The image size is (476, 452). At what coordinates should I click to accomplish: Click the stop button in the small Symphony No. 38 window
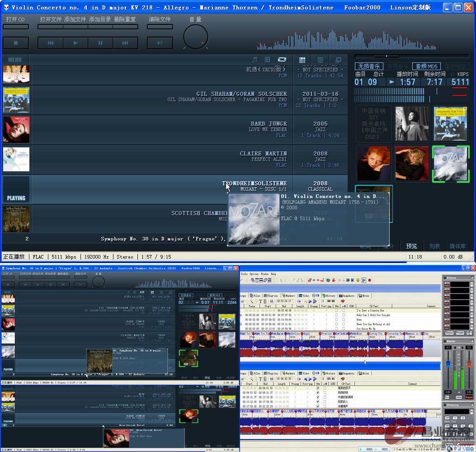click(x=8, y=284)
